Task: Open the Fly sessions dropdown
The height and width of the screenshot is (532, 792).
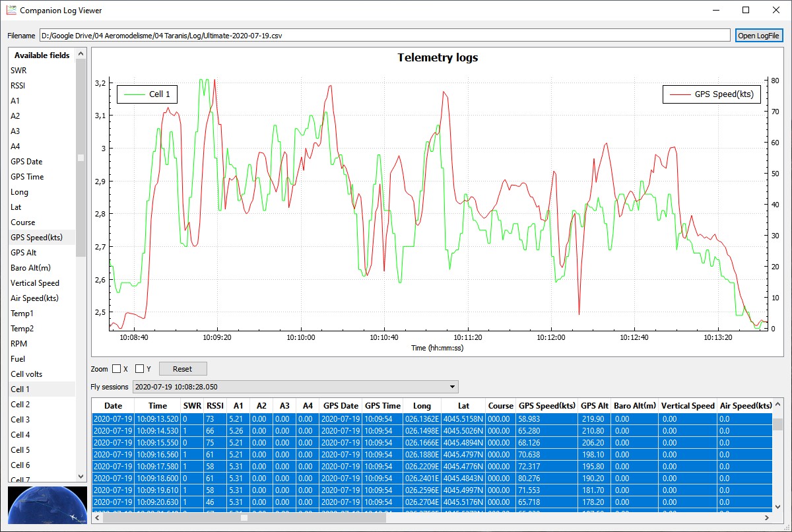Action: pos(295,387)
